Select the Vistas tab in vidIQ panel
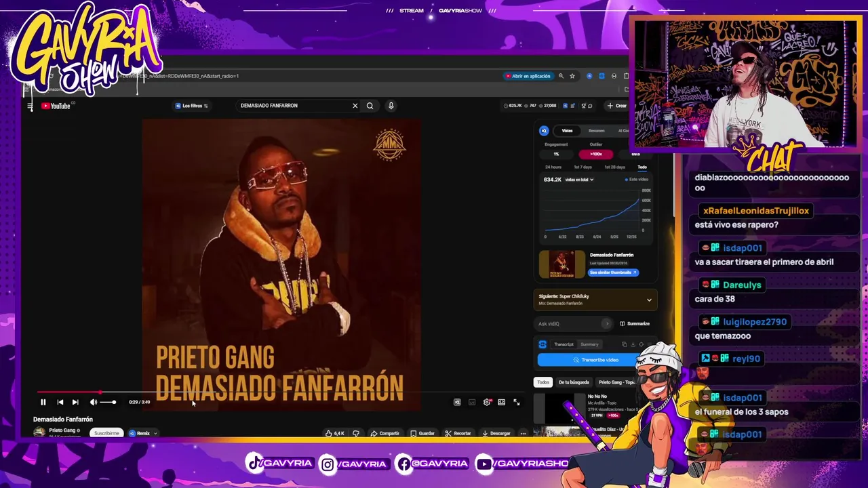868x488 pixels. (567, 131)
